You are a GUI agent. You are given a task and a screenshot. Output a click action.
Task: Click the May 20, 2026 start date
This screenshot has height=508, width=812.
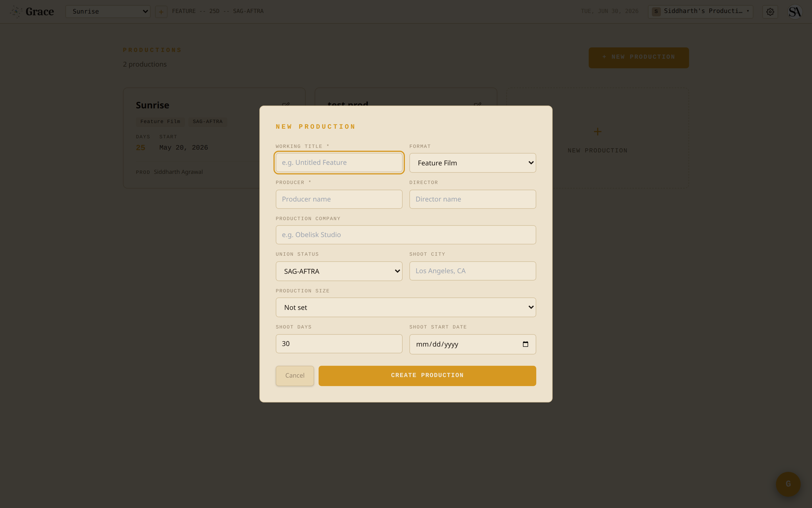[x=184, y=148]
